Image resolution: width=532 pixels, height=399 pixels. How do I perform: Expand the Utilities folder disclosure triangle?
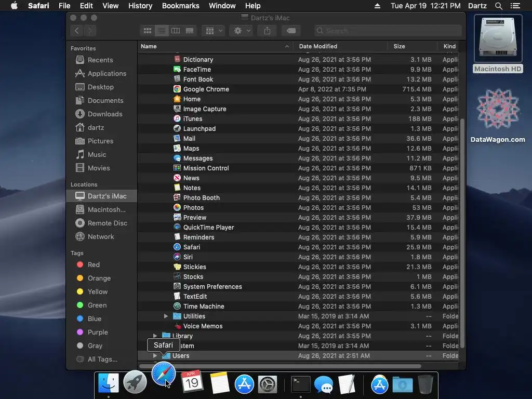click(166, 316)
